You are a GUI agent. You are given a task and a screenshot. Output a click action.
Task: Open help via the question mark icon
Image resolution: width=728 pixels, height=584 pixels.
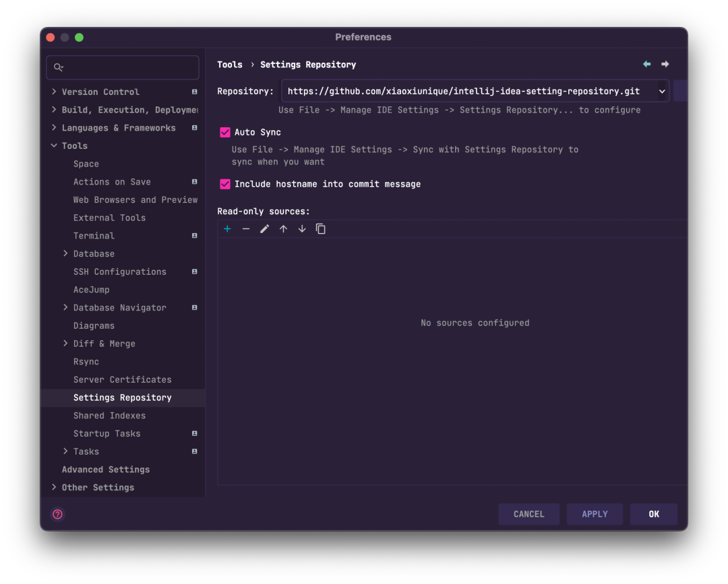point(57,514)
